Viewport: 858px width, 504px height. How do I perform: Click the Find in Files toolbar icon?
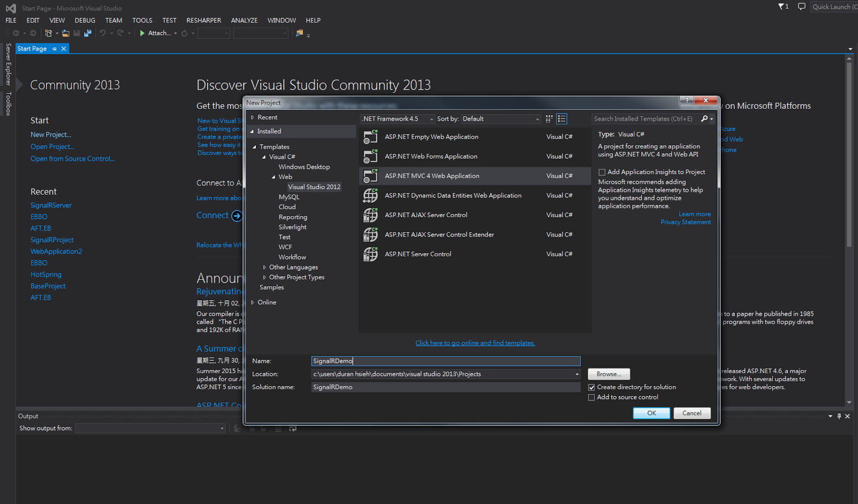[299, 33]
